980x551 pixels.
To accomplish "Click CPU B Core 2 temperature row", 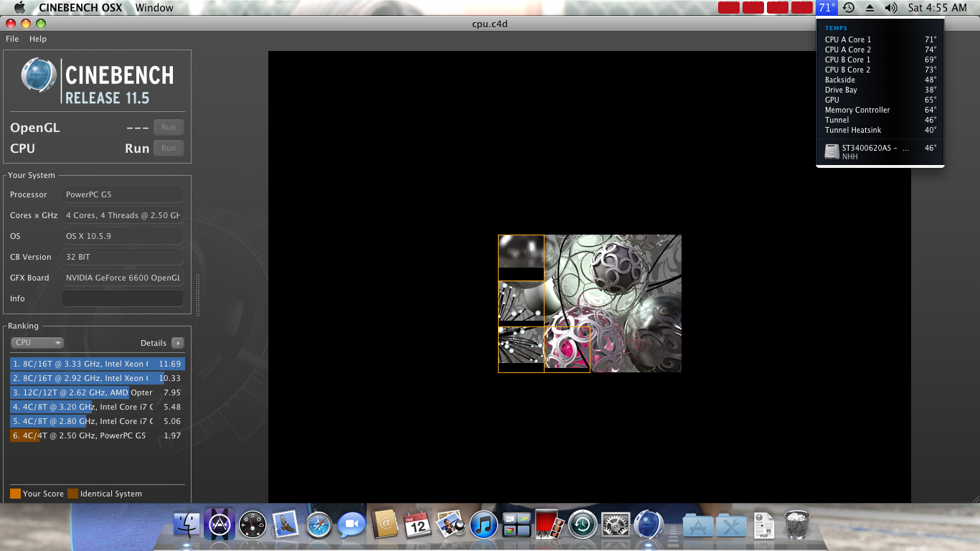I will click(x=880, y=70).
